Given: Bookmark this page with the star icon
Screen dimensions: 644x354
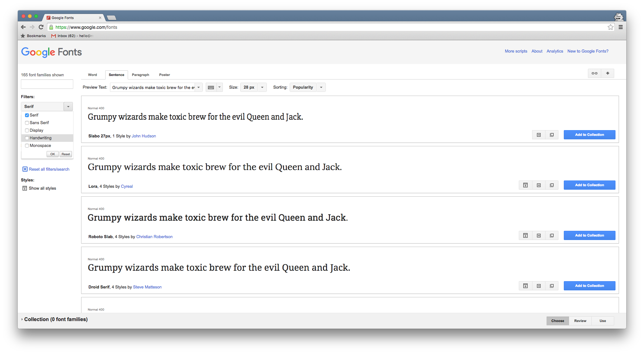Looking at the screenshot, I should (x=610, y=27).
